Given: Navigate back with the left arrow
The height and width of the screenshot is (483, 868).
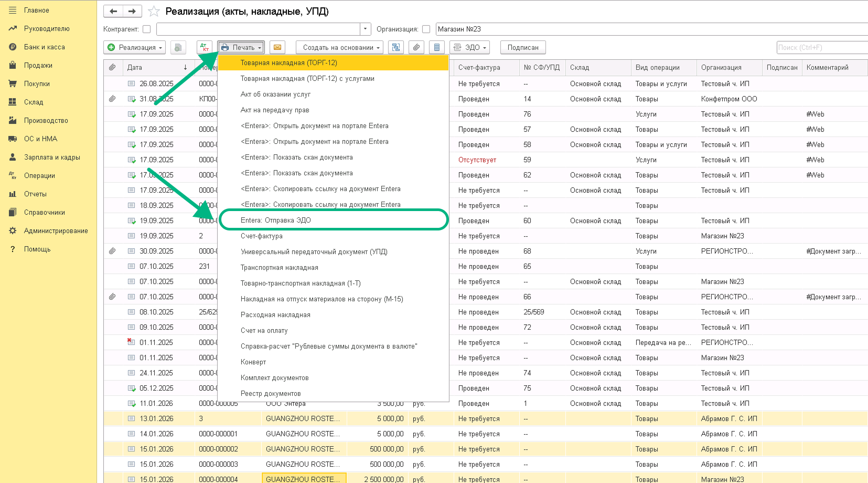Looking at the screenshot, I should [113, 11].
